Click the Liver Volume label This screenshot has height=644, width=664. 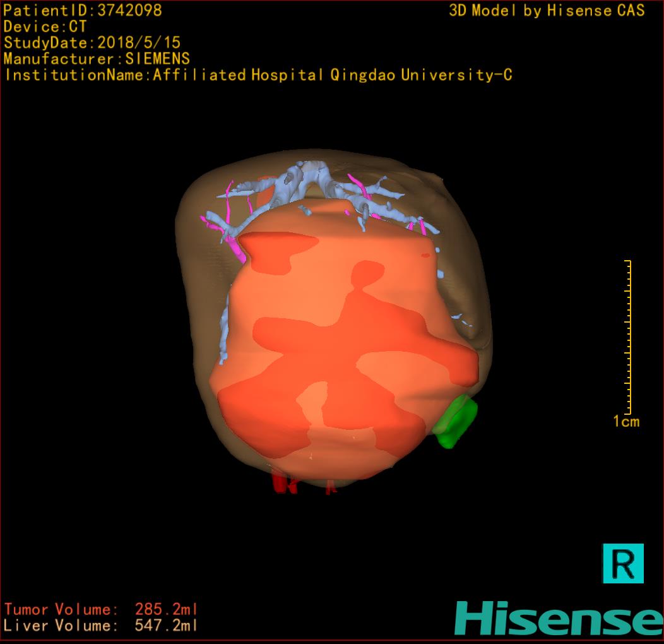click(x=61, y=626)
